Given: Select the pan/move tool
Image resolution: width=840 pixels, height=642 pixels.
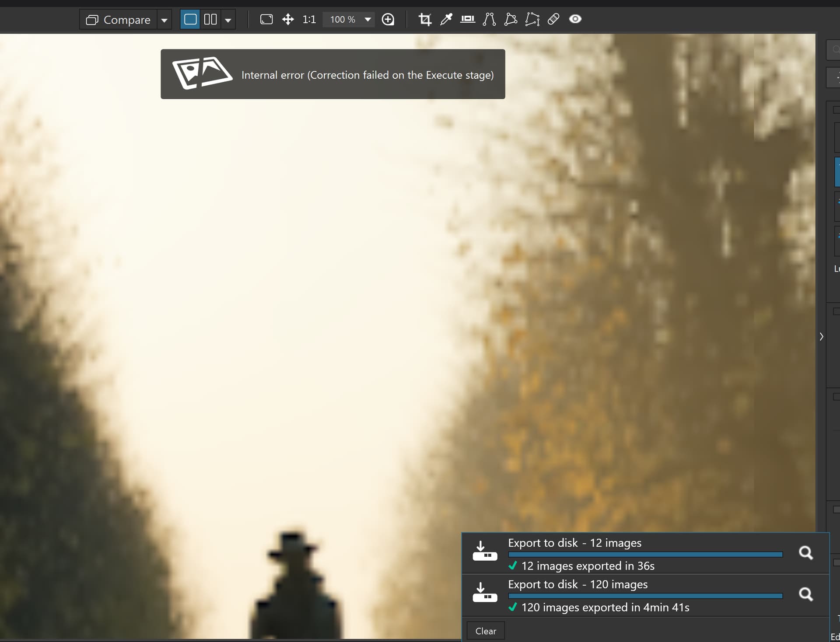Looking at the screenshot, I should point(288,19).
